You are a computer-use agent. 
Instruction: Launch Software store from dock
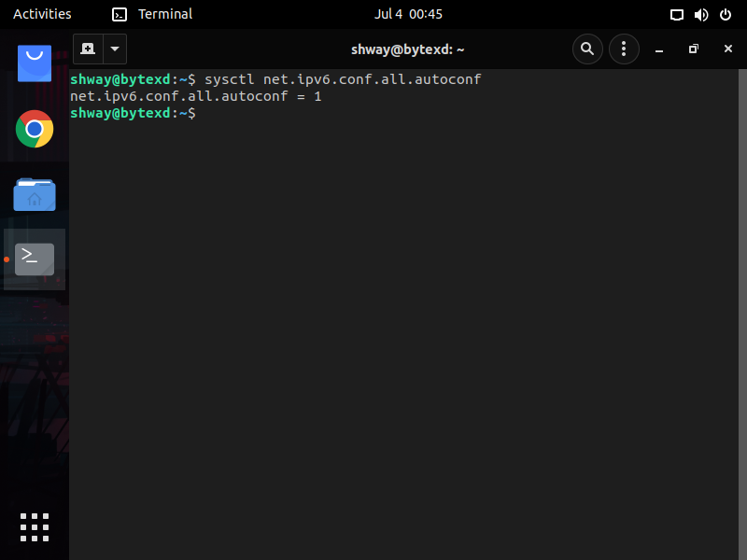point(35,63)
